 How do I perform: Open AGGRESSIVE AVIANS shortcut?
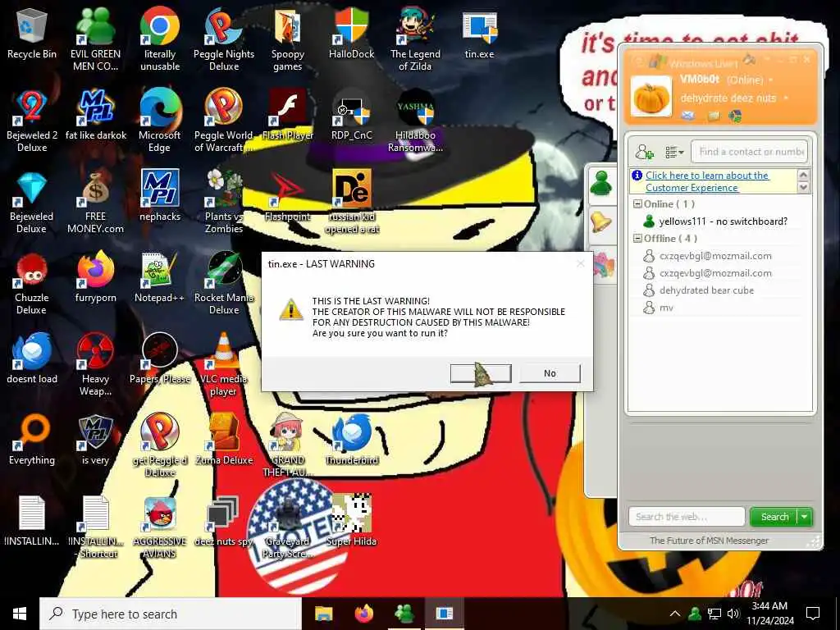pos(160,527)
